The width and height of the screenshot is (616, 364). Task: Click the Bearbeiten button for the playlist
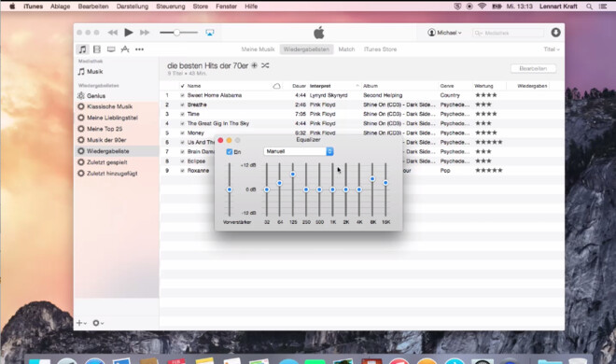pos(533,68)
